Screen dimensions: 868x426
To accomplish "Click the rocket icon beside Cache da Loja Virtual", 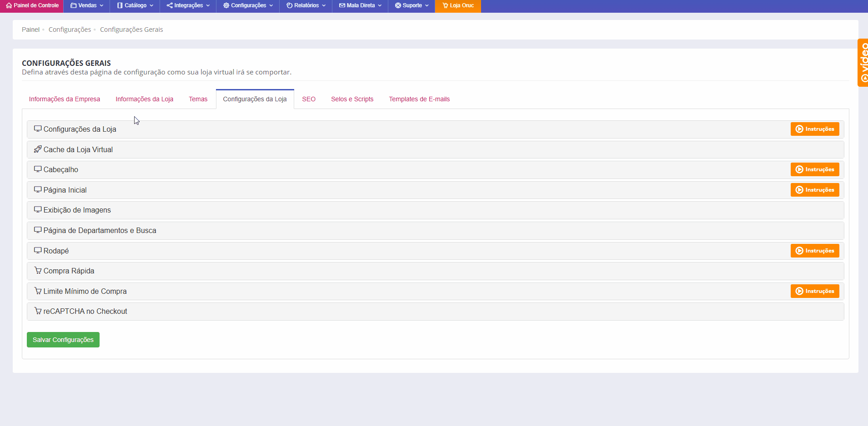I will 38,149.
